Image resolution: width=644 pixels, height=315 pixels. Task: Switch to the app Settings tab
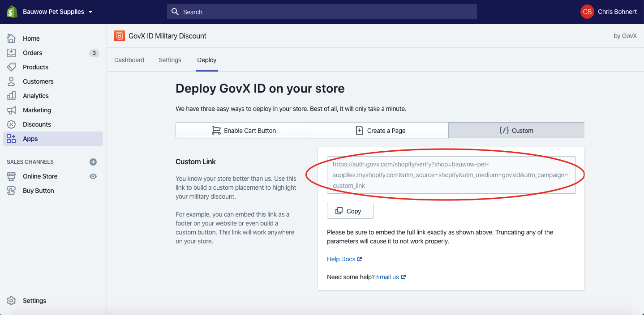click(x=170, y=60)
